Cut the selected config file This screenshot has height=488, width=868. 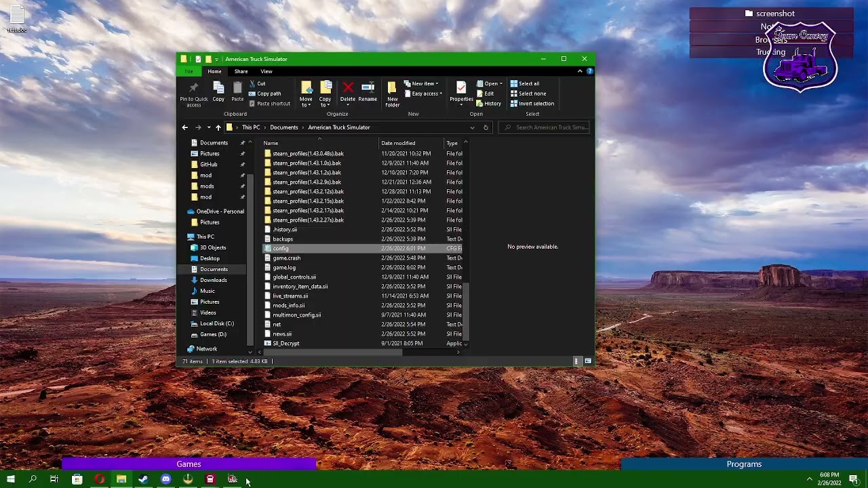point(257,83)
